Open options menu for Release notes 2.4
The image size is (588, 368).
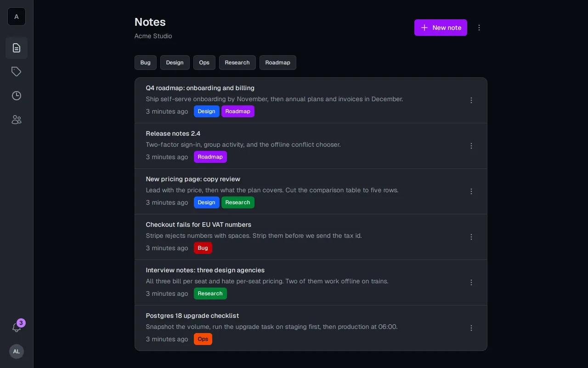(x=471, y=146)
